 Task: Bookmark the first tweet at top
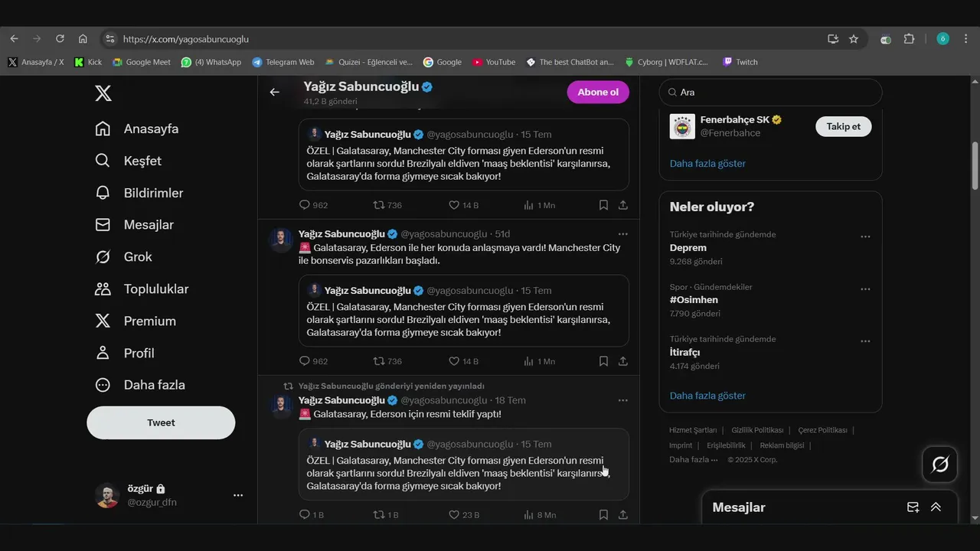pos(603,205)
